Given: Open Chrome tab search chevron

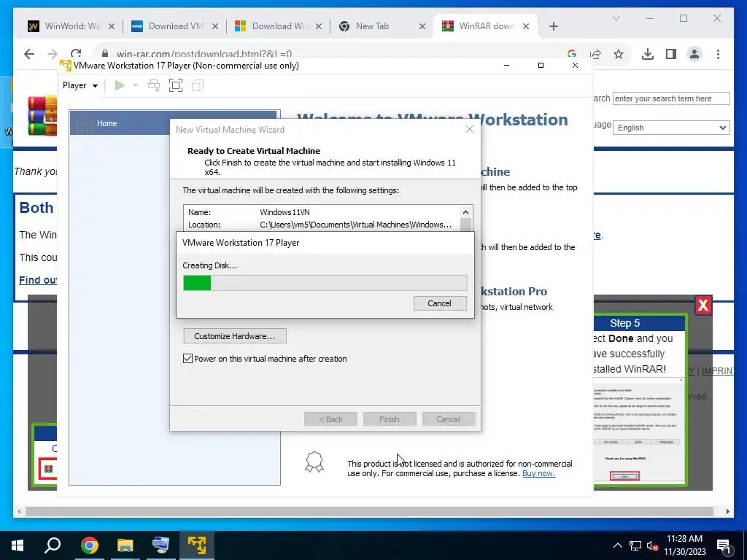Looking at the screenshot, I should [616, 18].
